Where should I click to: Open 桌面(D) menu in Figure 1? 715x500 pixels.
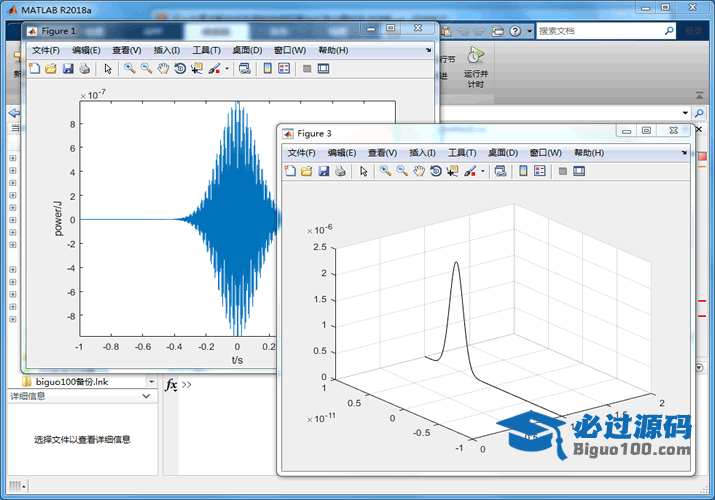point(247,50)
